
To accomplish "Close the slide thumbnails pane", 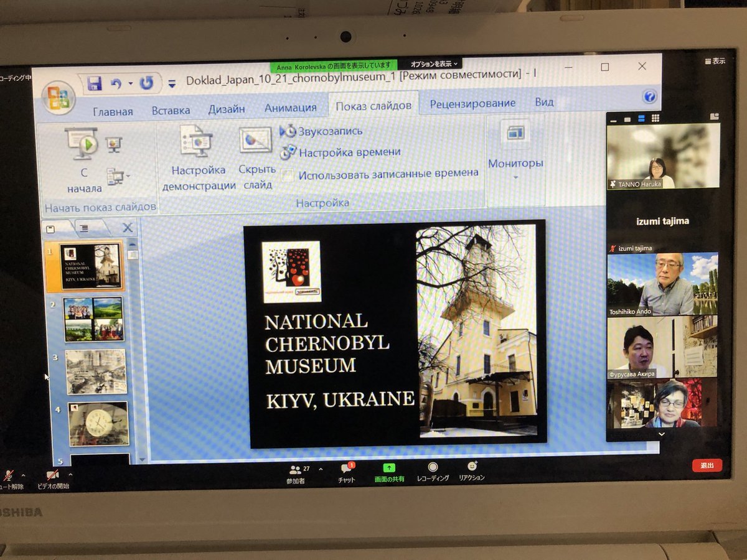I will (x=128, y=228).
